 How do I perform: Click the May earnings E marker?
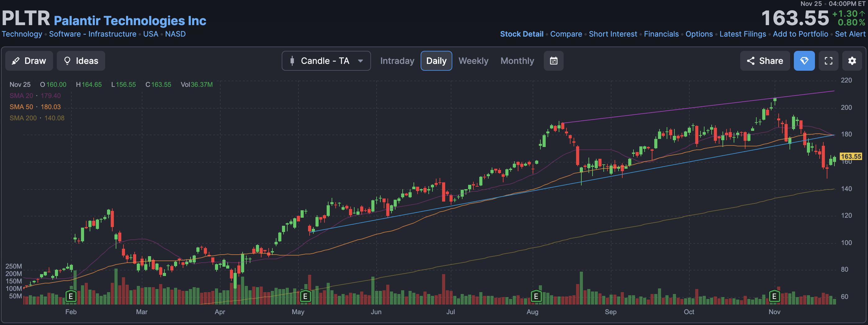tap(305, 296)
